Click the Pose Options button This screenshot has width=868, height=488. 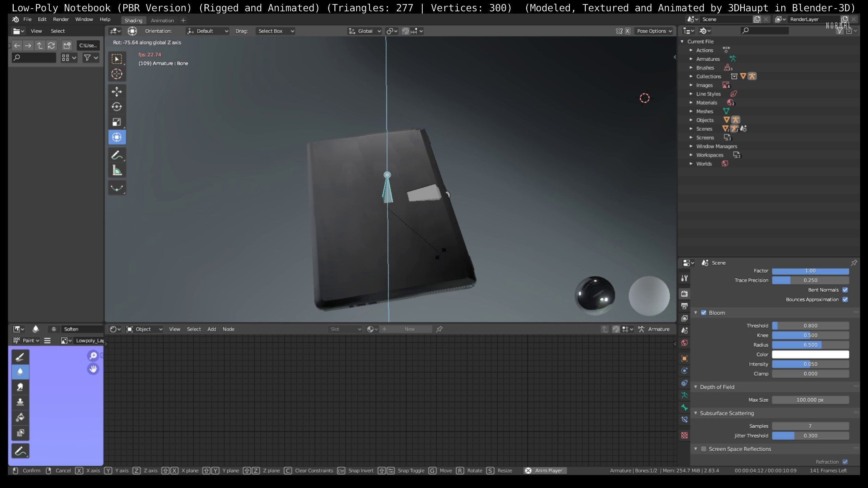654,31
